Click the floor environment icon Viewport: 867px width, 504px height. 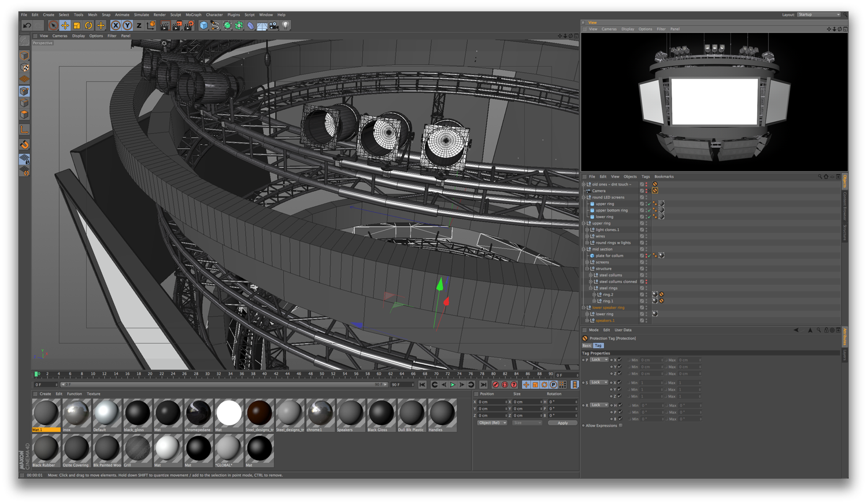[x=262, y=25]
